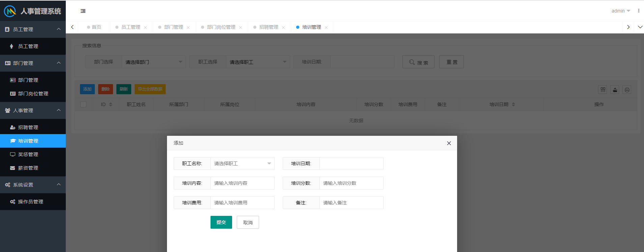The height and width of the screenshot is (252, 644).
Task: Click the export table icon
Action: 615,90
